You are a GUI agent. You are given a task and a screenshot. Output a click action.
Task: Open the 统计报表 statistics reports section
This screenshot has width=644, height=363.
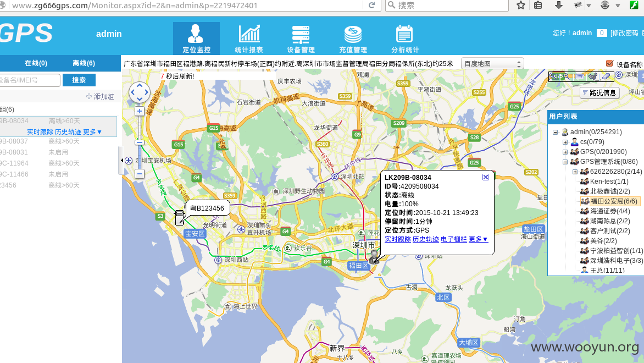[x=249, y=38]
